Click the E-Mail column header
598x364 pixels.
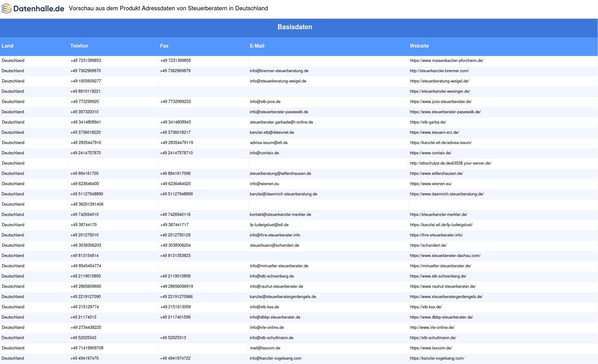(257, 46)
